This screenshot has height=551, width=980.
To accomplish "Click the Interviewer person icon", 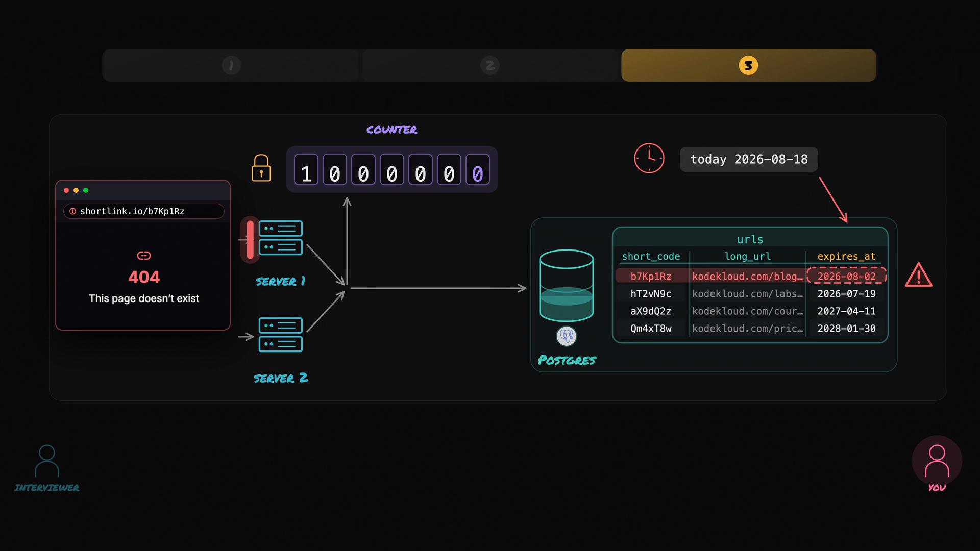I will 47,461.
